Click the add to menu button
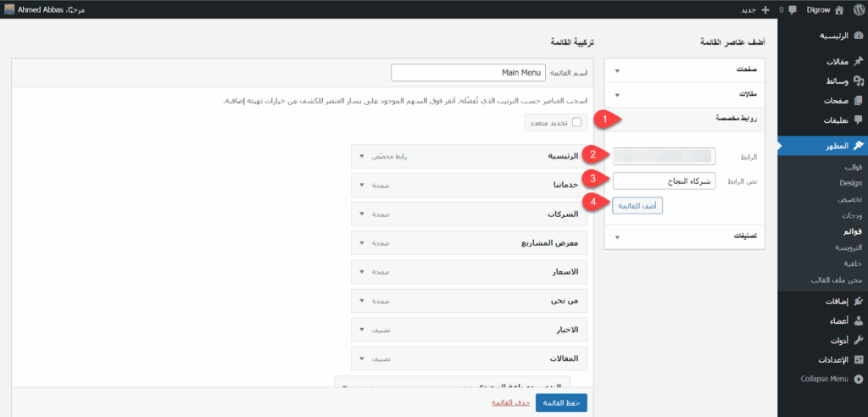Viewport: 868px width, 417px height. tap(637, 204)
